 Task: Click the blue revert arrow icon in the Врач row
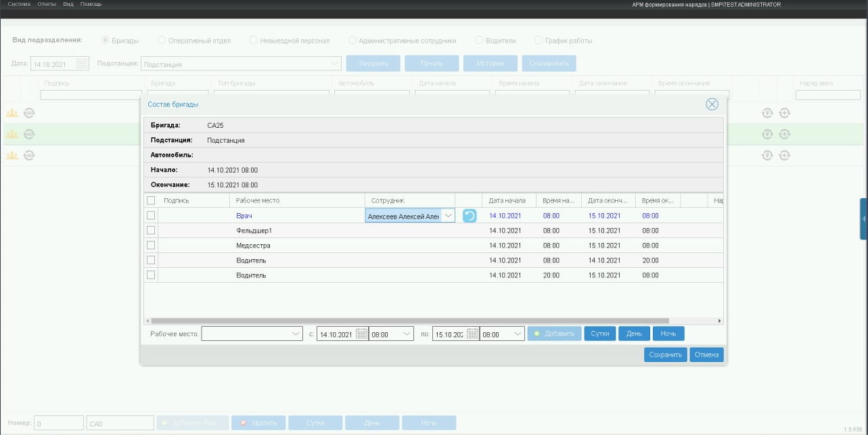[x=470, y=216]
